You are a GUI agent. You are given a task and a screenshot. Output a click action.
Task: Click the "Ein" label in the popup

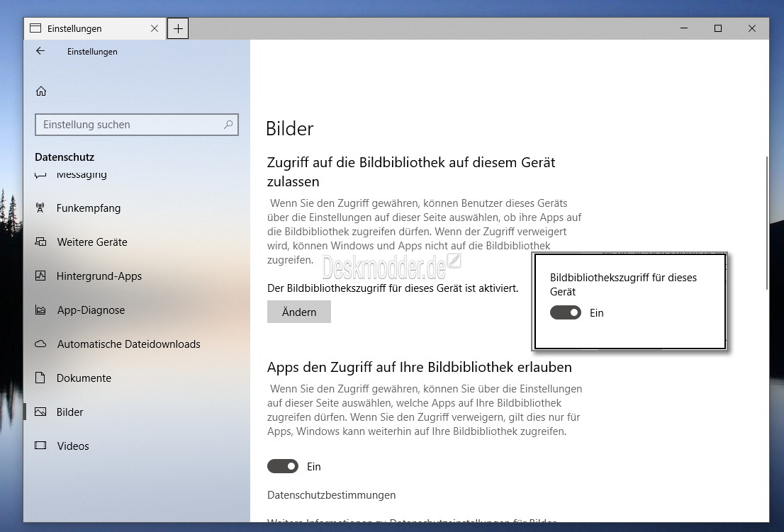(x=596, y=312)
